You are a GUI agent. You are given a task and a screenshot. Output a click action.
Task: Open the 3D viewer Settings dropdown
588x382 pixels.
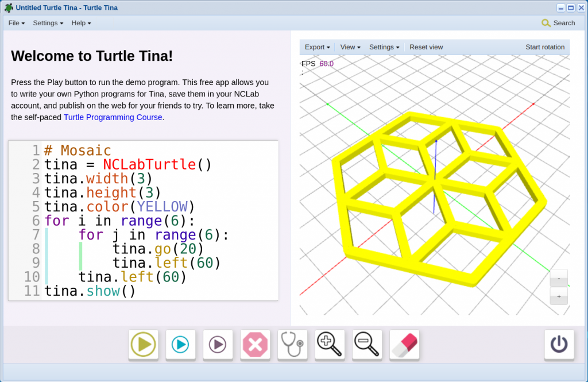click(x=384, y=47)
